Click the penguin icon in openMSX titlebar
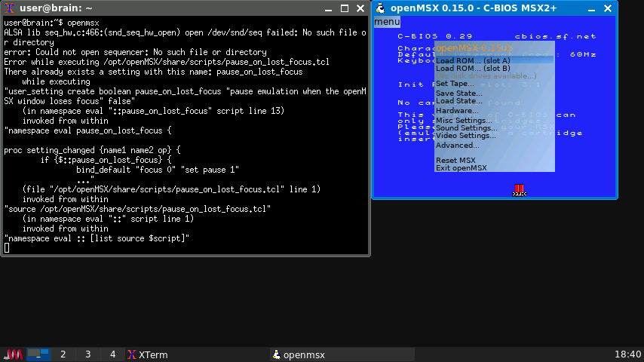The width and height of the screenshot is (644, 362). click(x=381, y=8)
